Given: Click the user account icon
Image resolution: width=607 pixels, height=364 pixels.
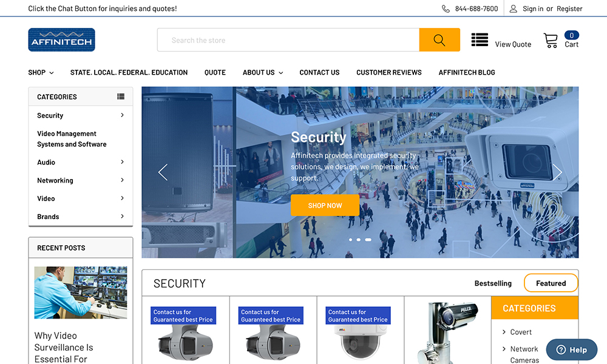Looking at the screenshot, I should [x=514, y=9].
